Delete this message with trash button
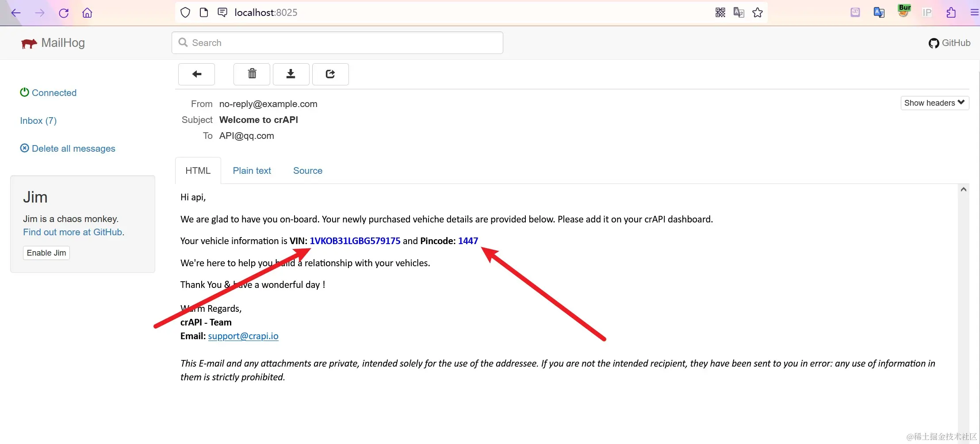Screen dimensions: 980x444 [252, 74]
